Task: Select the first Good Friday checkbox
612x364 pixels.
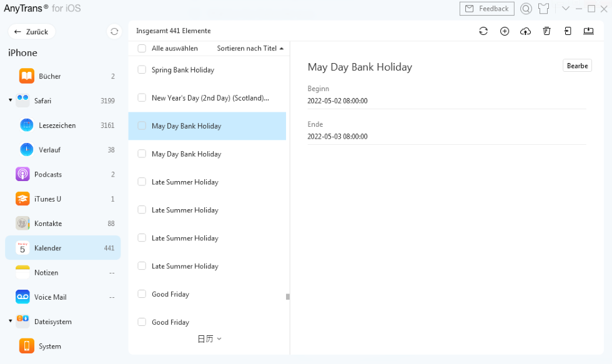Action: [142, 294]
